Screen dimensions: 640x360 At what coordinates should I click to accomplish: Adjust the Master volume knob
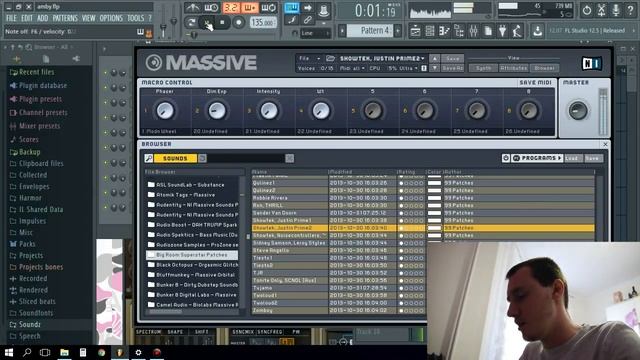pyautogui.click(x=578, y=111)
